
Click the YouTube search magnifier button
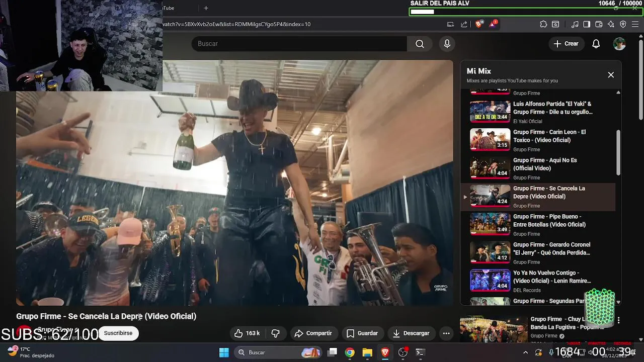(x=420, y=44)
